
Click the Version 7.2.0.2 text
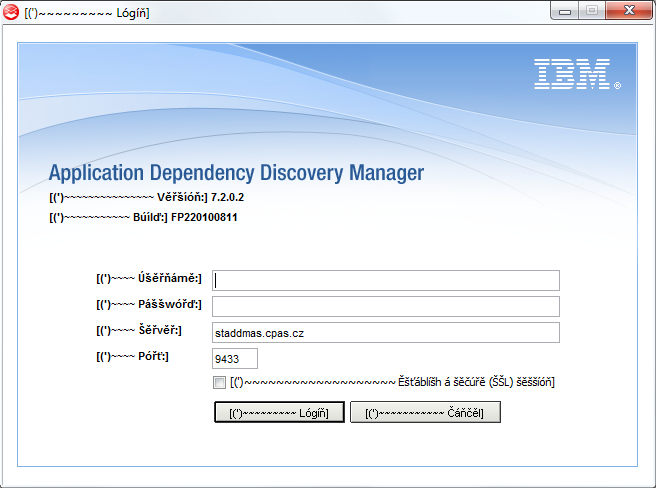(146, 197)
